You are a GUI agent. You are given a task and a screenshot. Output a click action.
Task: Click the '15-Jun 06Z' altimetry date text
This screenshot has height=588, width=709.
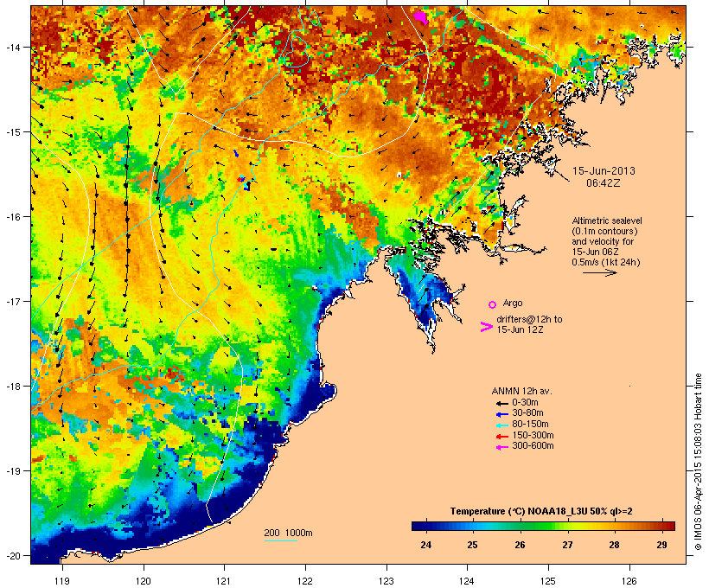point(596,252)
